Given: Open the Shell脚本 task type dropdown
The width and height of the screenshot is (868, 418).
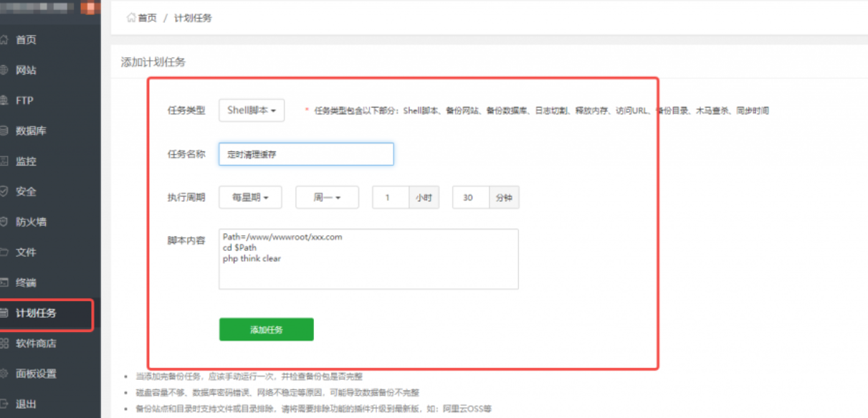Looking at the screenshot, I should (251, 110).
